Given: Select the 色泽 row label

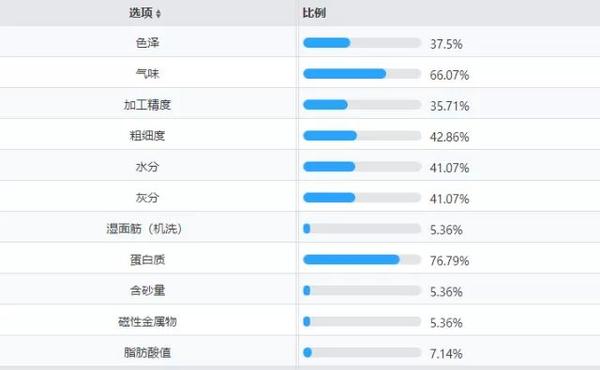Looking at the screenshot, I should [x=147, y=43].
